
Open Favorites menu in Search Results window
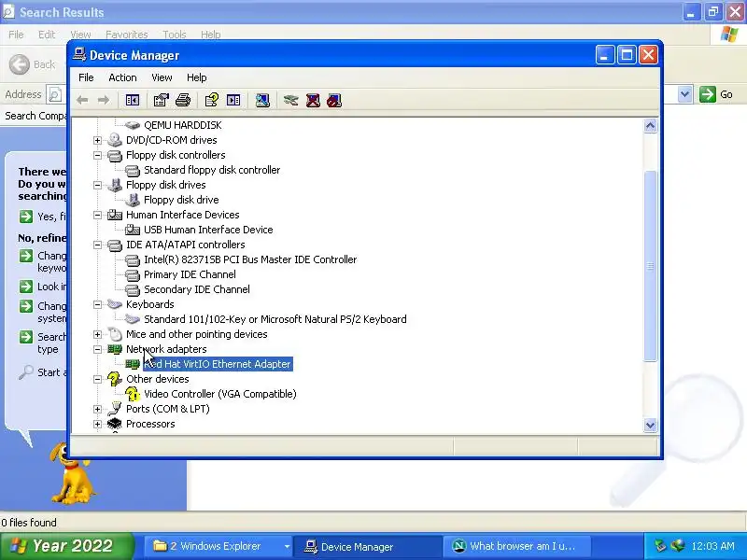[127, 35]
